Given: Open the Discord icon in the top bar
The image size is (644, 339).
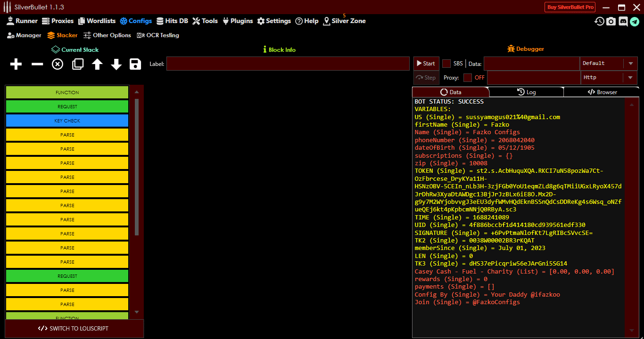Looking at the screenshot, I should [x=623, y=22].
